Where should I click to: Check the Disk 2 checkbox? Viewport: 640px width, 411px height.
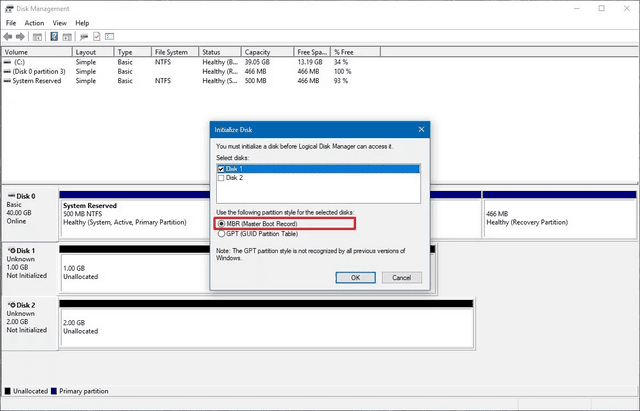221,178
